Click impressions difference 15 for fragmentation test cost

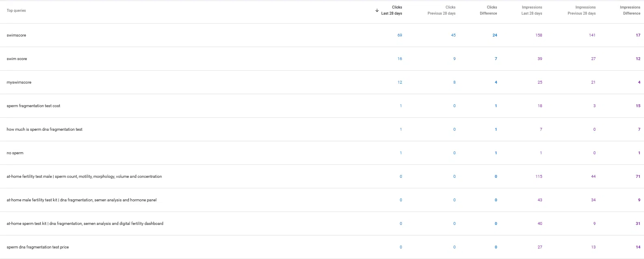coord(638,106)
